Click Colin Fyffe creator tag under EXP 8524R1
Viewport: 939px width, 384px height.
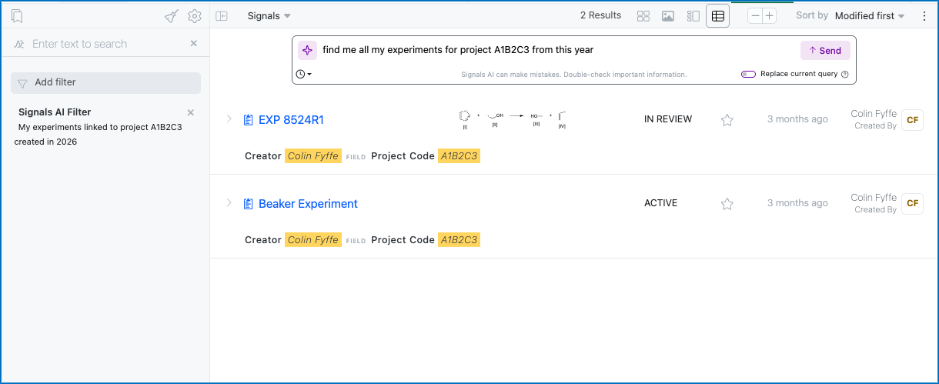click(313, 156)
